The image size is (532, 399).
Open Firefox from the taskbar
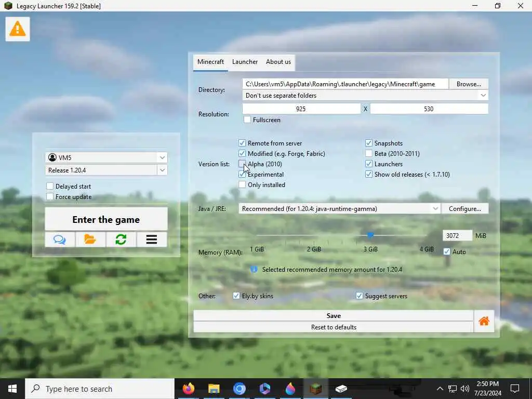pos(188,389)
